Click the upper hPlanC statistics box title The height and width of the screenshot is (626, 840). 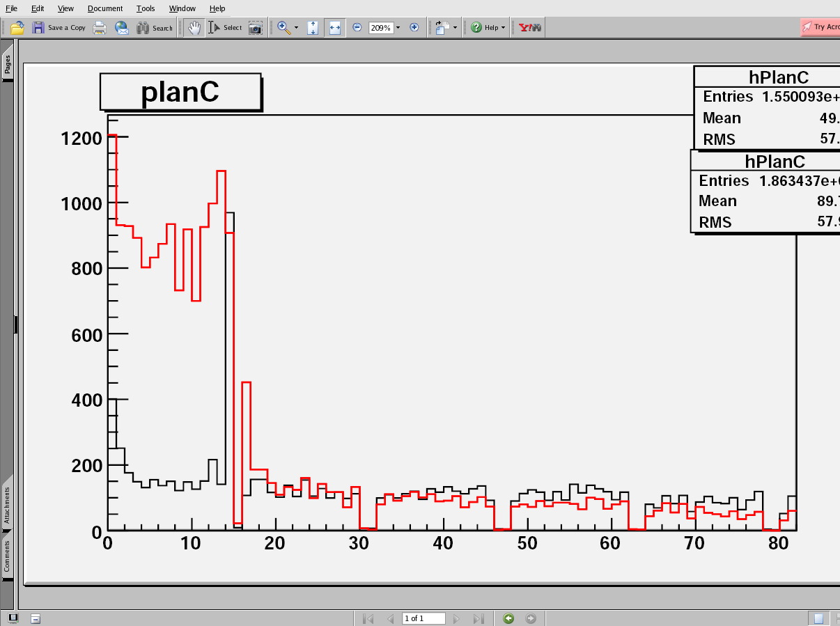(778, 78)
